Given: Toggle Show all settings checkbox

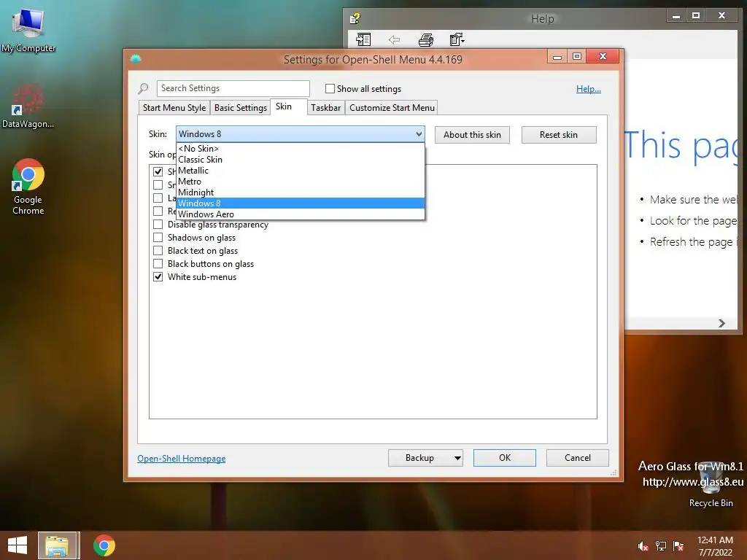Looking at the screenshot, I should pos(330,88).
